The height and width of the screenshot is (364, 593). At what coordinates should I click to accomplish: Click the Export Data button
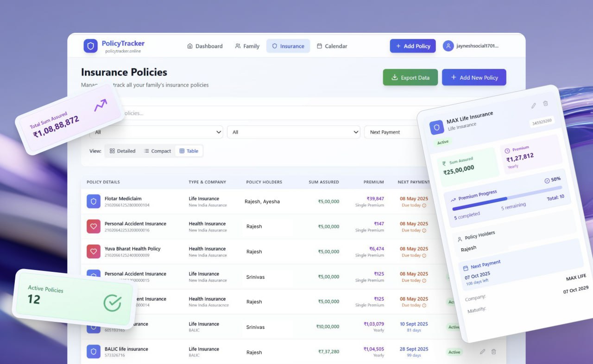(410, 77)
